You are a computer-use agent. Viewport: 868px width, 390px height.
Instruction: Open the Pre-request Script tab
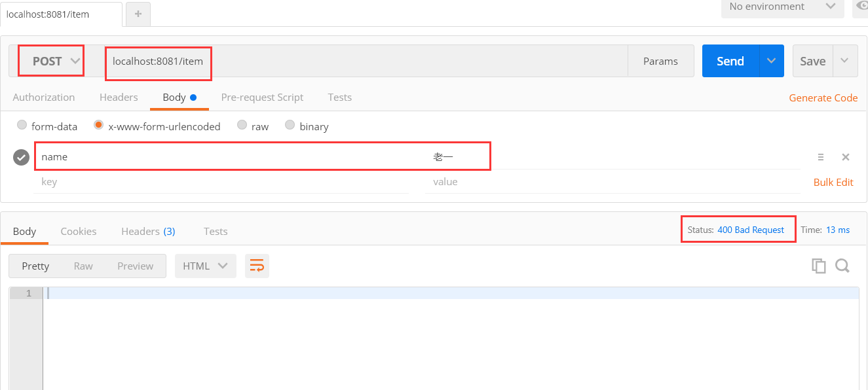tap(262, 97)
